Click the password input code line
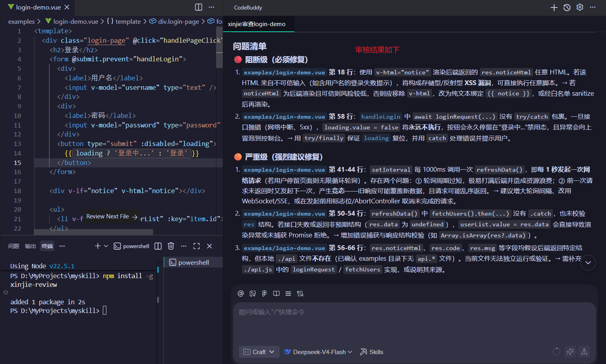The height and width of the screenshot is (364, 606). point(142,125)
